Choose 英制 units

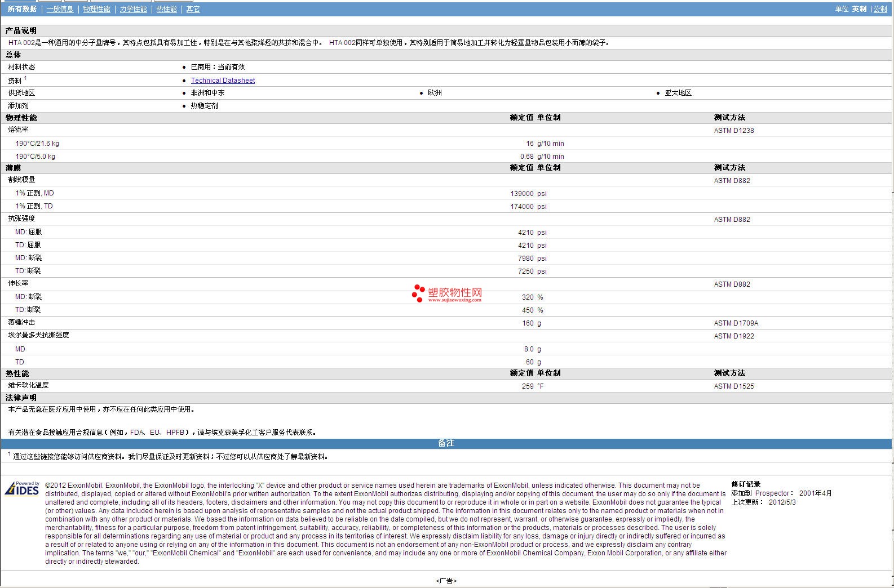pos(859,9)
